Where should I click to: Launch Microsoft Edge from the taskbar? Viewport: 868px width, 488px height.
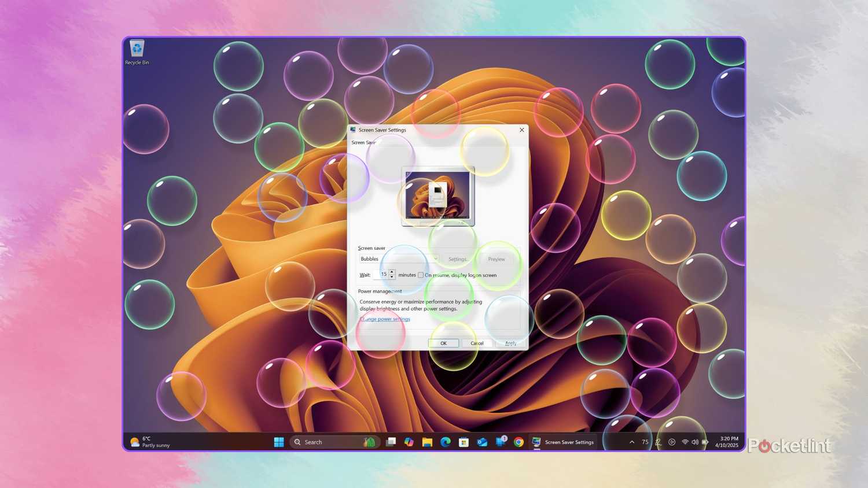click(446, 442)
